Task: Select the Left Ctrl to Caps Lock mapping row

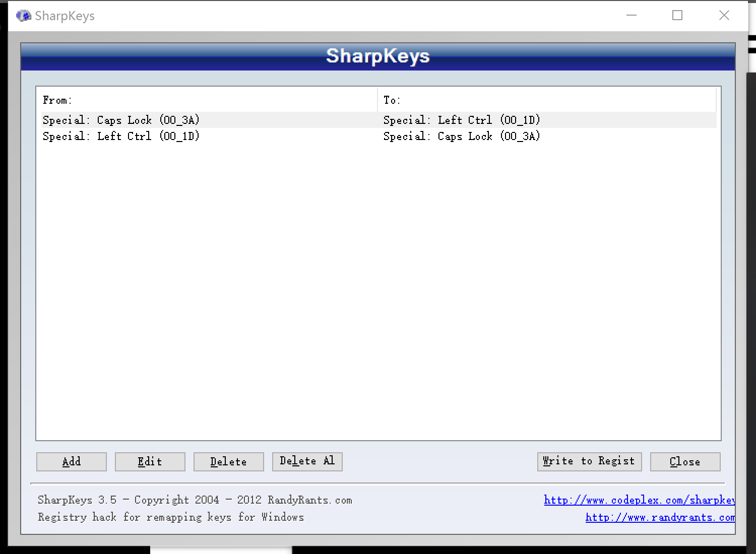Action: tap(202, 136)
